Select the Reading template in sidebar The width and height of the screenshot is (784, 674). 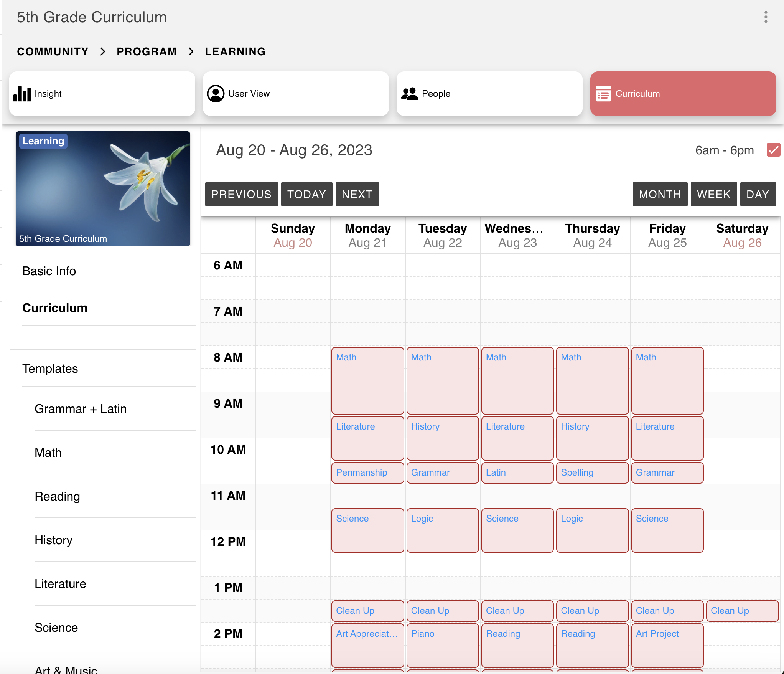57,496
